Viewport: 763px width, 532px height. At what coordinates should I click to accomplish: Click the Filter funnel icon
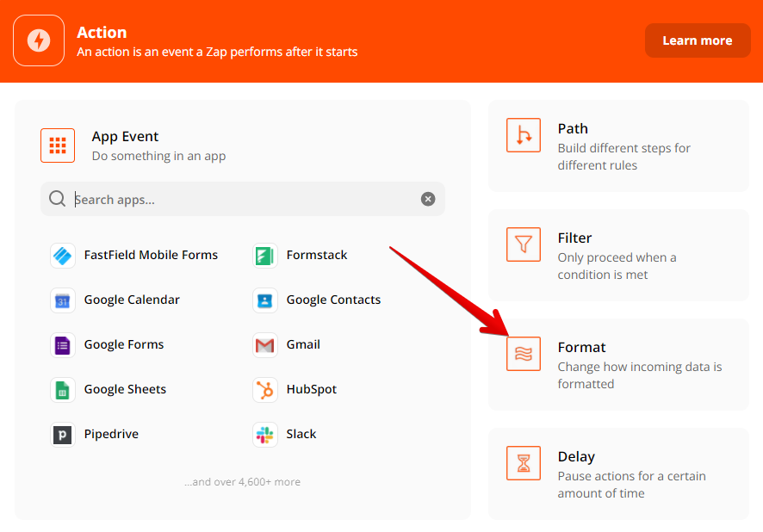point(523,244)
